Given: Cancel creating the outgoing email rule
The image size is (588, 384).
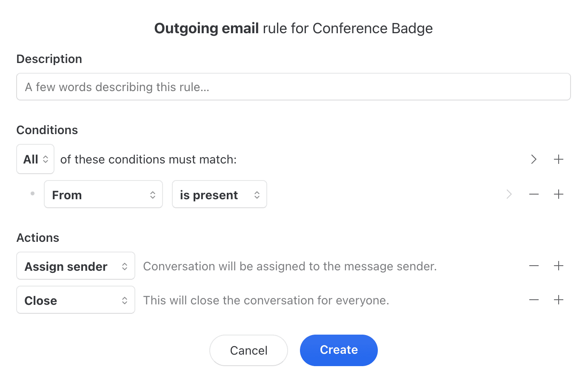Looking at the screenshot, I should 248,350.
